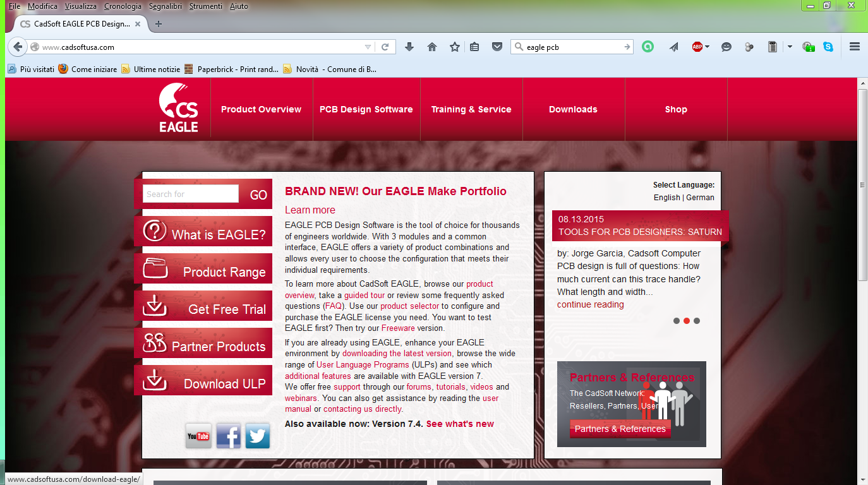
Task: Click Product Range sidebar button
Action: (203, 268)
